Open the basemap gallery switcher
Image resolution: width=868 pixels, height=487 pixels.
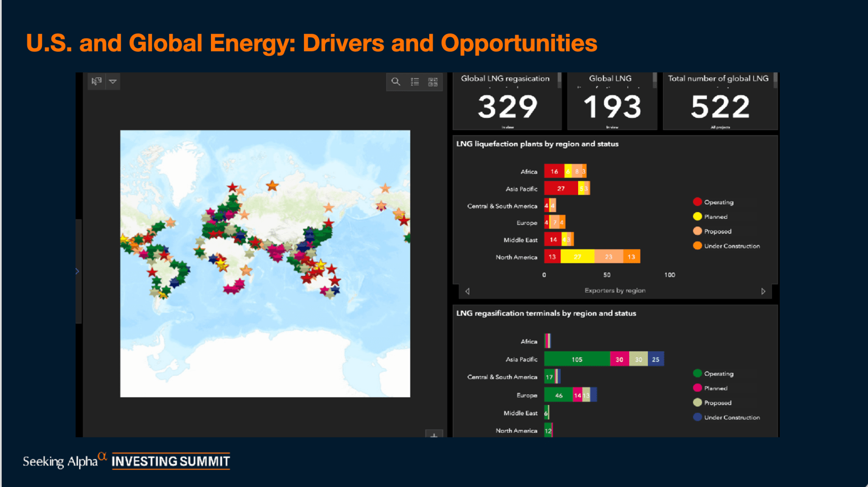pos(433,81)
